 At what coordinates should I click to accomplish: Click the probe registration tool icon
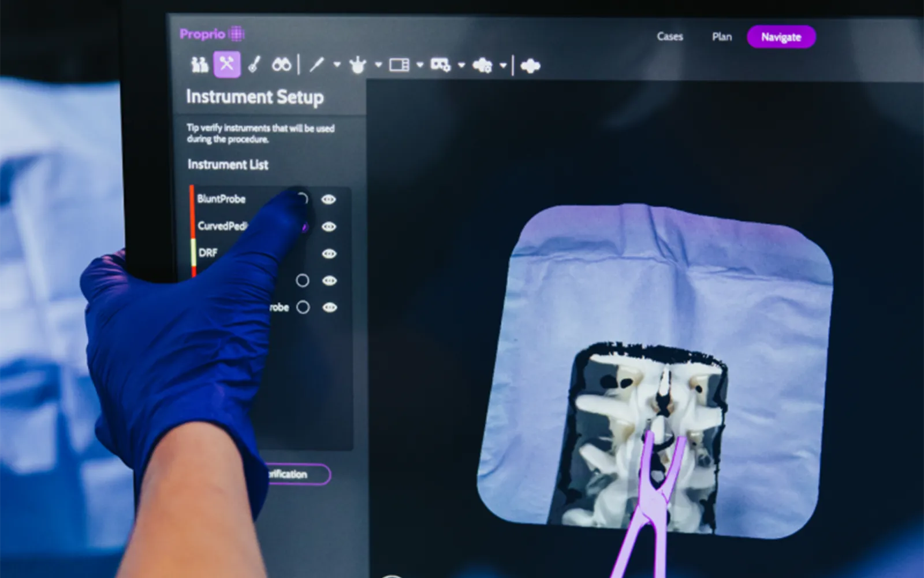(x=254, y=64)
